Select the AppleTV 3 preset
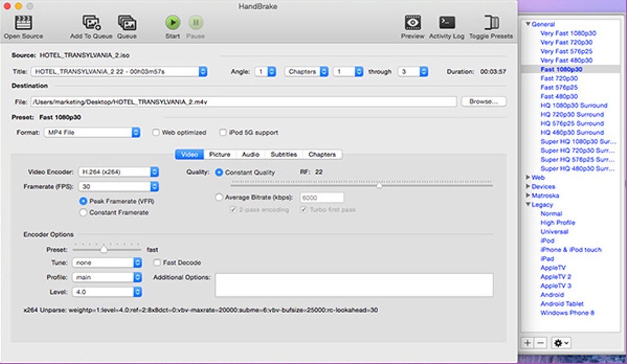This screenshot has width=627, height=364. click(x=556, y=285)
